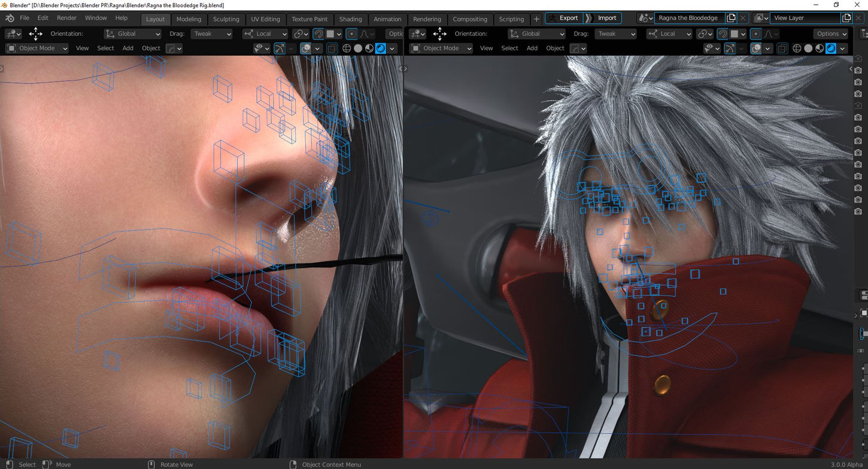
Task: Open editor type menu in left viewport
Action: tap(13, 33)
